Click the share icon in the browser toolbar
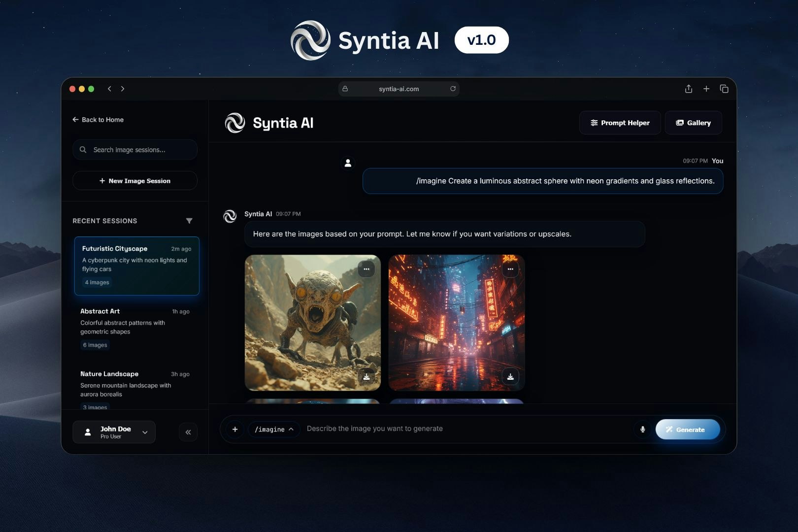Screen dimensions: 798x532 (688, 89)
